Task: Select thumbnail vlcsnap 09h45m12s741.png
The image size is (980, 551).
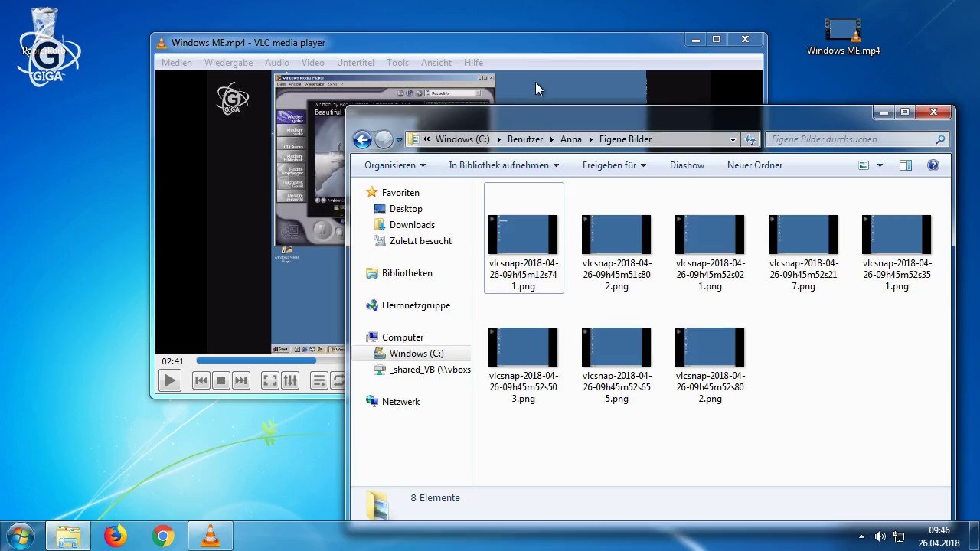Action: pyautogui.click(x=524, y=238)
